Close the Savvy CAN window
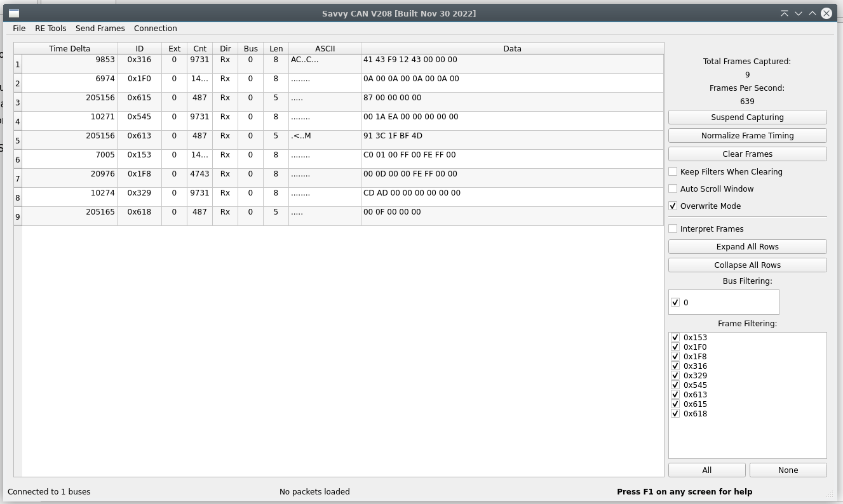 click(x=826, y=13)
